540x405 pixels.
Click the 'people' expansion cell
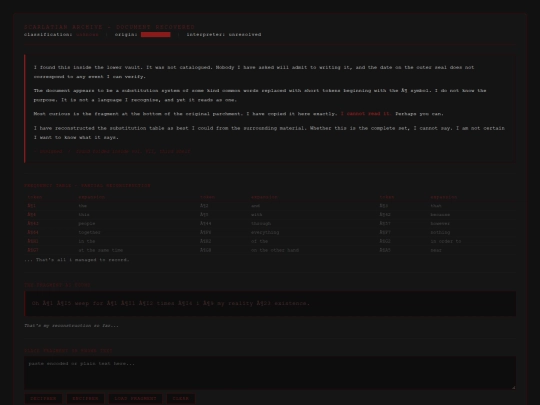click(87, 224)
